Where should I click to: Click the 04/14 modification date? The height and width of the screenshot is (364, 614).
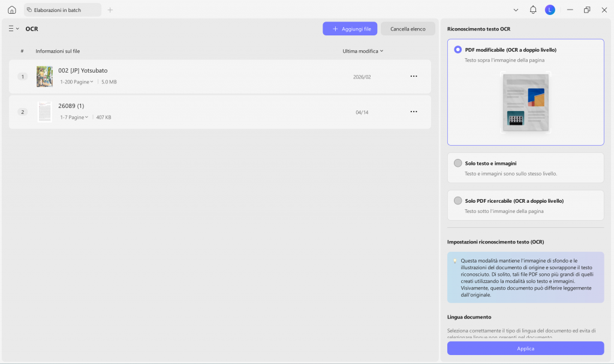click(x=362, y=112)
